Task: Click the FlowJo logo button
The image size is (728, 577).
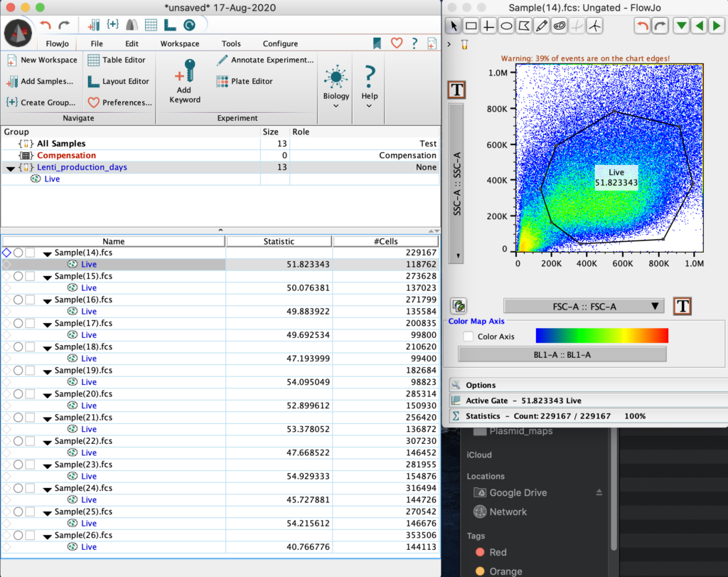Action: click(x=18, y=33)
